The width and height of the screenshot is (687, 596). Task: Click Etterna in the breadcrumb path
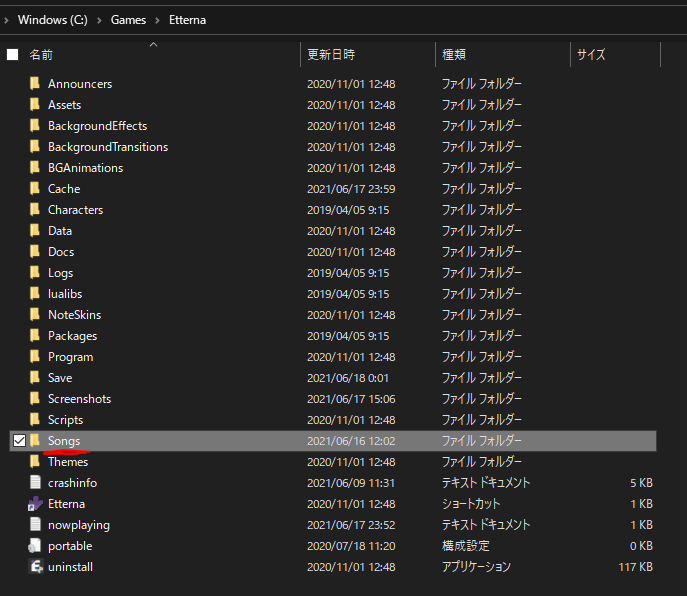click(187, 20)
